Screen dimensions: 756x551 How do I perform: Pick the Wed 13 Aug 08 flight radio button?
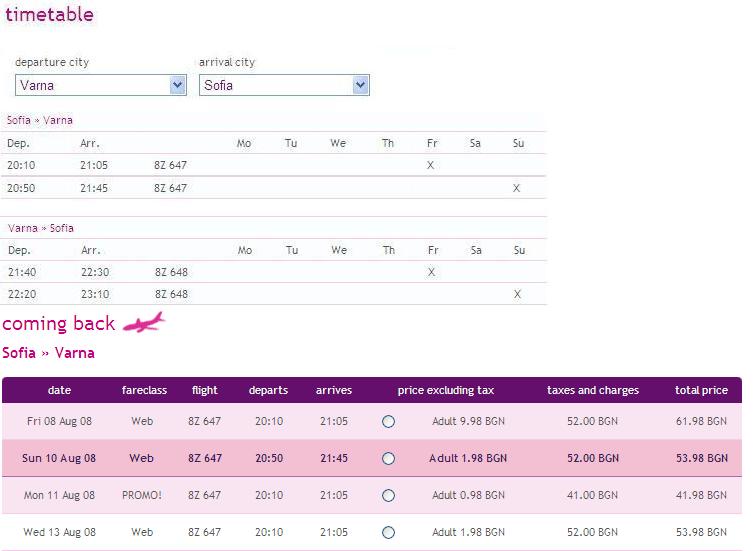point(388,533)
